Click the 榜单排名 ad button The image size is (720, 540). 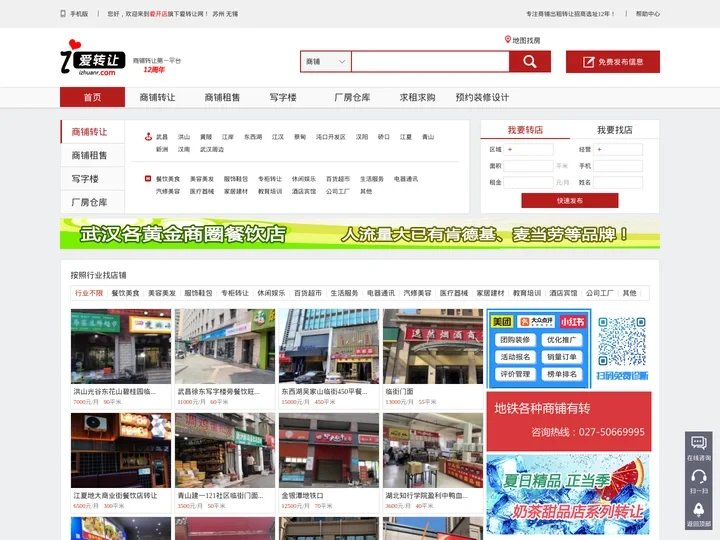[562, 374]
